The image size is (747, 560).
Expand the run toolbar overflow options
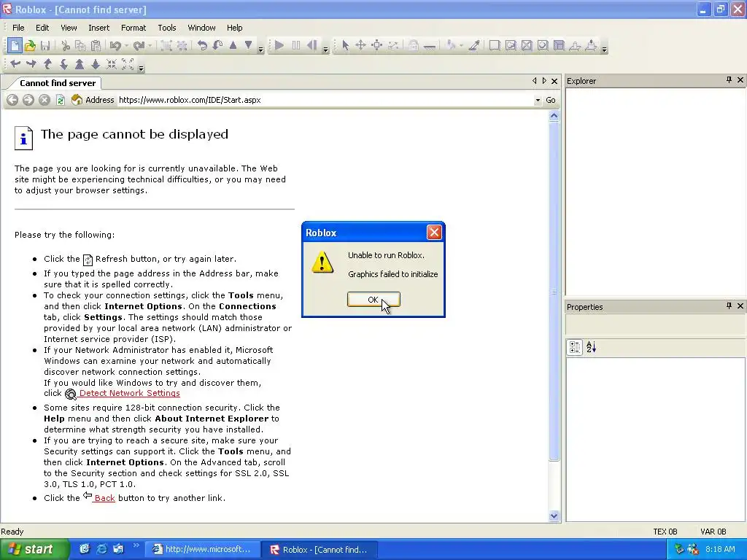(x=326, y=49)
